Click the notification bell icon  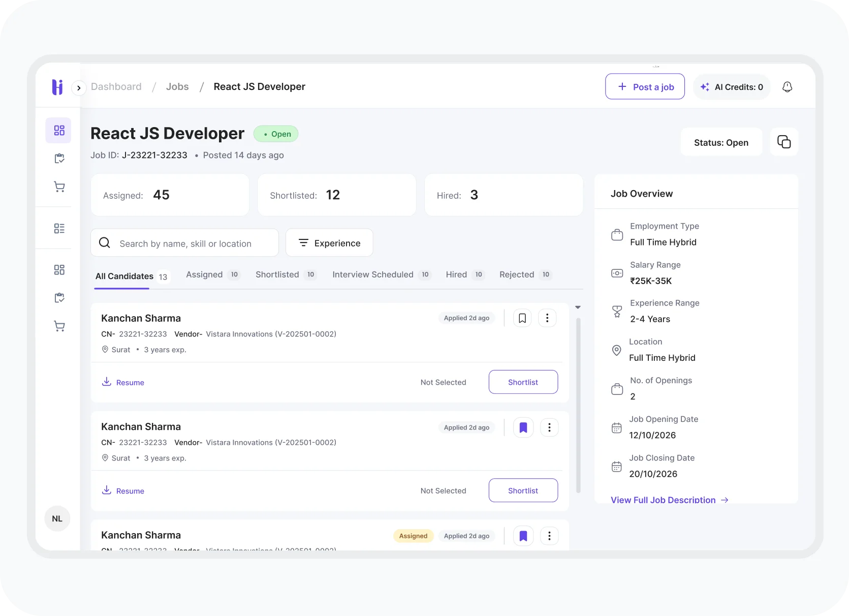[x=787, y=87]
